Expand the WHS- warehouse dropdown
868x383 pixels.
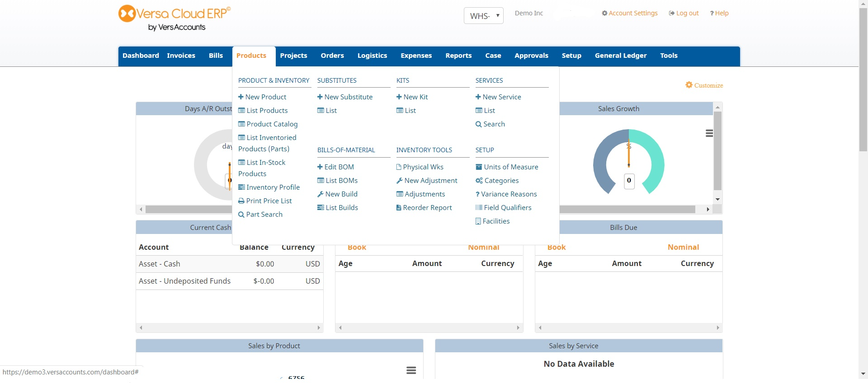pyautogui.click(x=484, y=16)
